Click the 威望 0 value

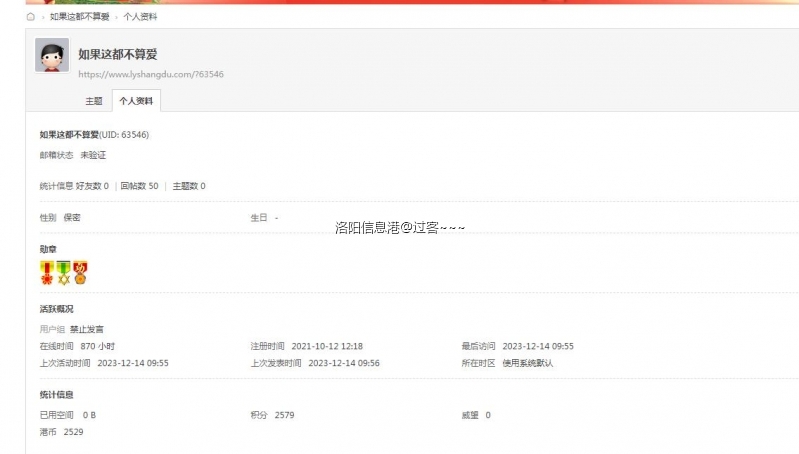pyautogui.click(x=488, y=415)
